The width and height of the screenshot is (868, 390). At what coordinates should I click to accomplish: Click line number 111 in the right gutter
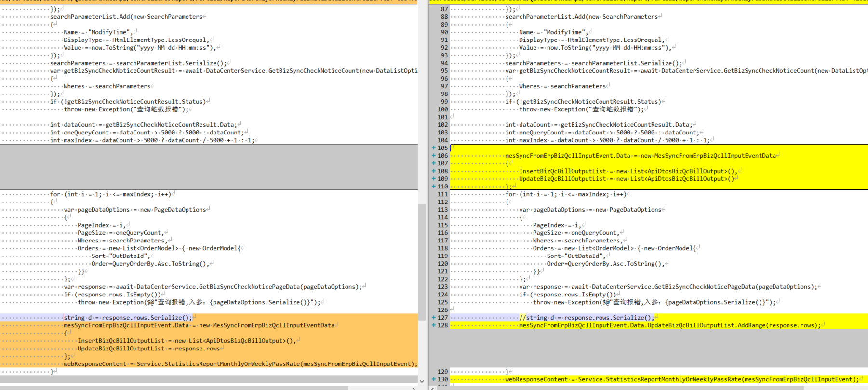point(442,194)
